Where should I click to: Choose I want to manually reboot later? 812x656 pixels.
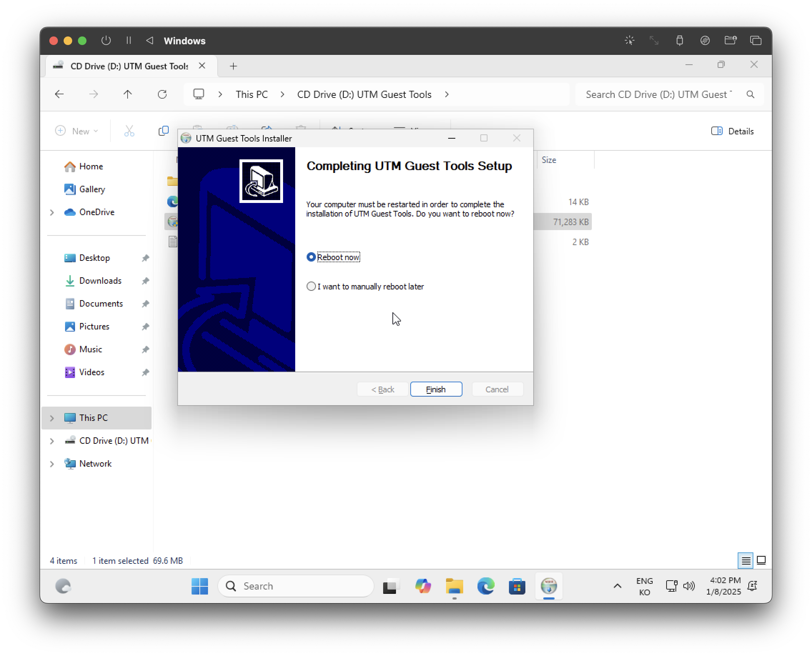point(311,287)
